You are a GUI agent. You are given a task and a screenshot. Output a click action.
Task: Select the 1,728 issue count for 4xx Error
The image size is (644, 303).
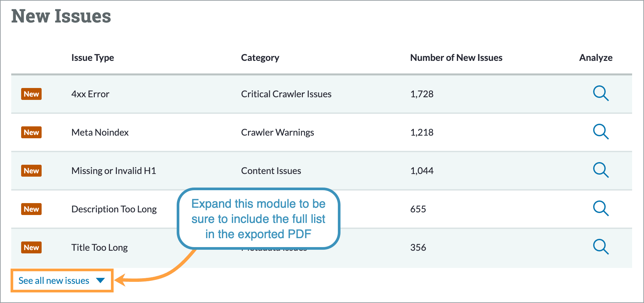coord(422,94)
